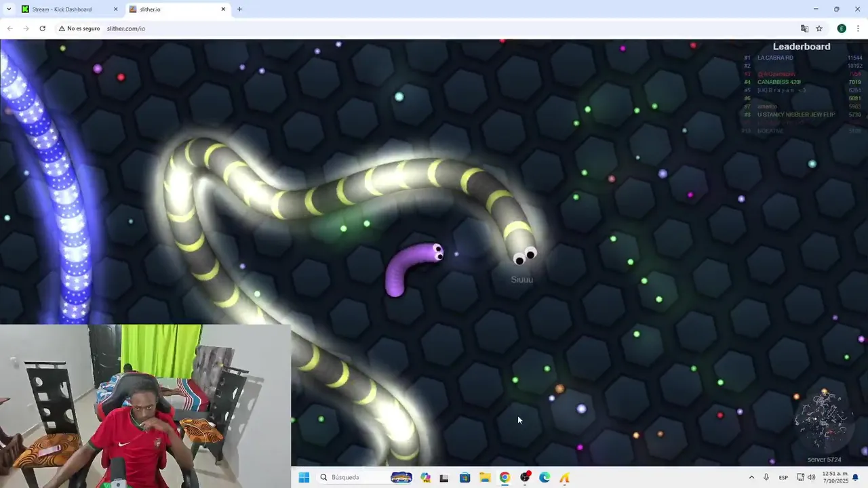Click leaderboard entry U STANKY NIBBLER
Screen dimensions: 868x488
click(x=796, y=115)
